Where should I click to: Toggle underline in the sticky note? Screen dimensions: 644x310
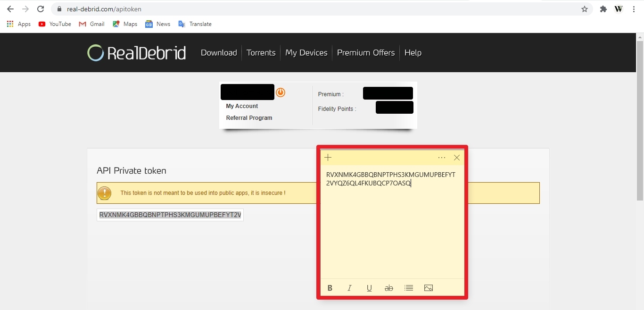click(x=369, y=288)
